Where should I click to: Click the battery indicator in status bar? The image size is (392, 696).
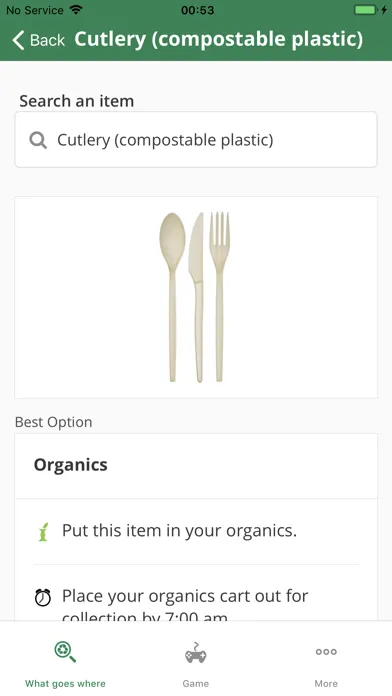pyautogui.click(x=367, y=10)
